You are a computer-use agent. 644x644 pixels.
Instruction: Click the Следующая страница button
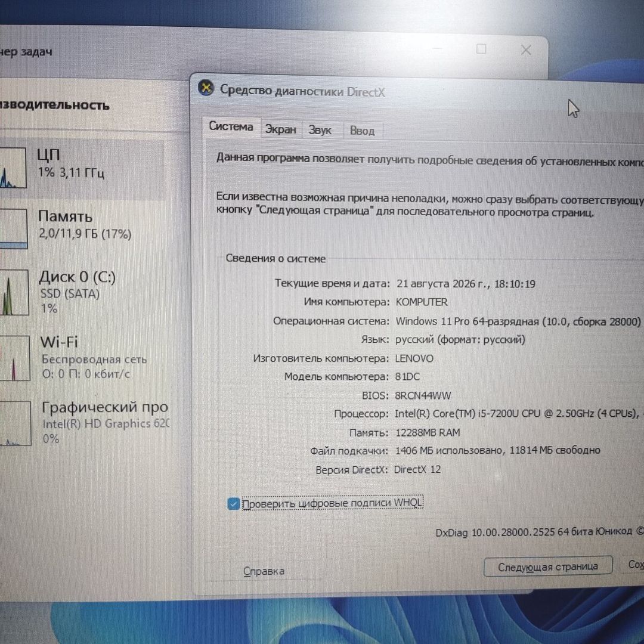pos(548,567)
